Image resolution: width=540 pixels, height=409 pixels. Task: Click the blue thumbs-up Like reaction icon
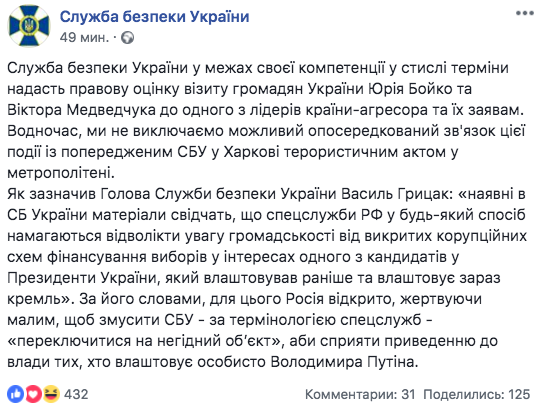[15, 394]
